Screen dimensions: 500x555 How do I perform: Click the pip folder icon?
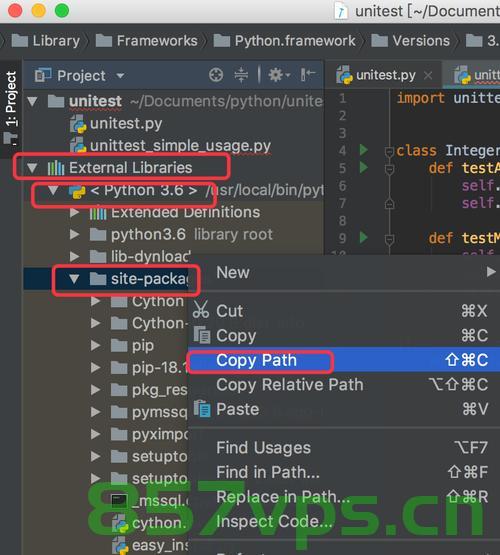click(x=119, y=345)
